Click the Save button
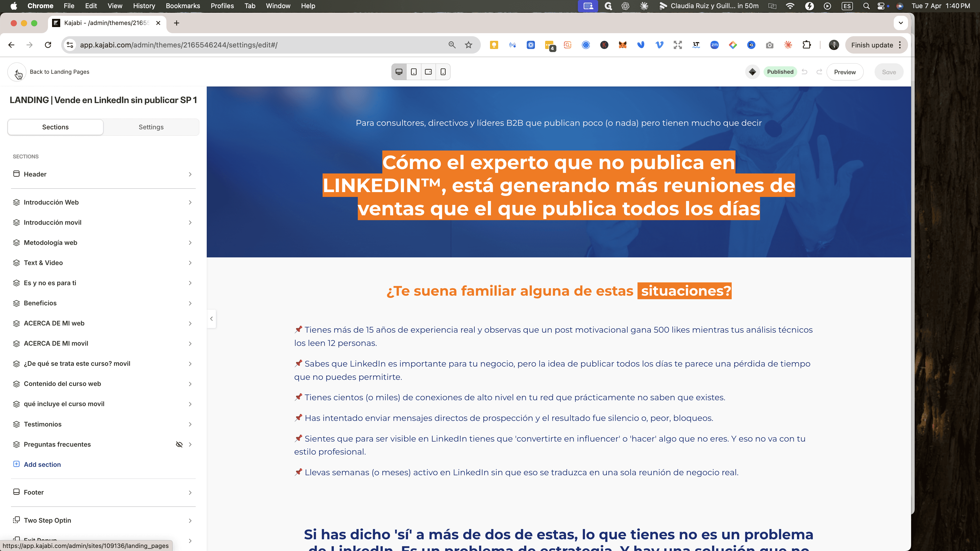The image size is (980, 551). pos(889,72)
